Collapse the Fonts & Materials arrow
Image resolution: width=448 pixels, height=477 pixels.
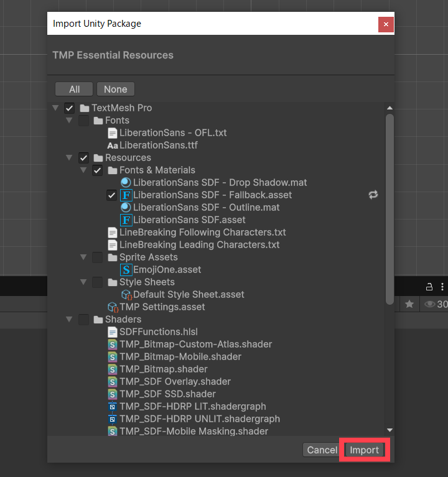[x=83, y=170]
